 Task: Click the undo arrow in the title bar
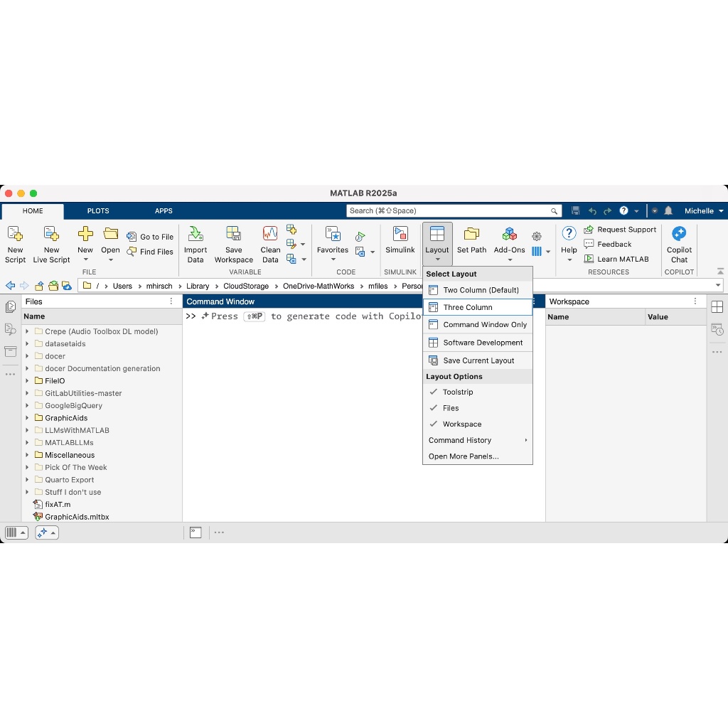pyautogui.click(x=592, y=210)
